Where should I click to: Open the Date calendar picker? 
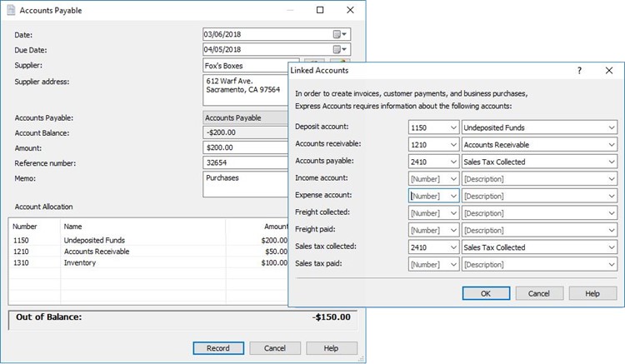[341, 34]
